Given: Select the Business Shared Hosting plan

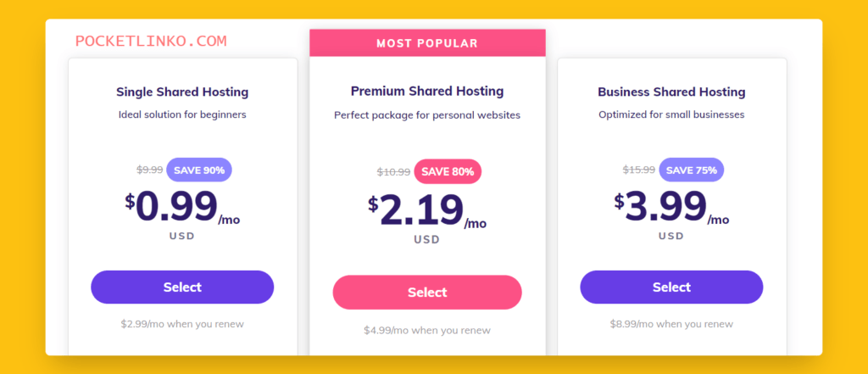Looking at the screenshot, I should coord(671,287).
